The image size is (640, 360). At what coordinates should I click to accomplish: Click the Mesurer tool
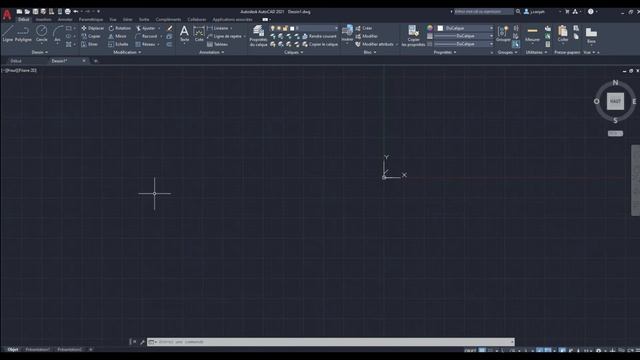pyautogui.click(x=532, y=33)
